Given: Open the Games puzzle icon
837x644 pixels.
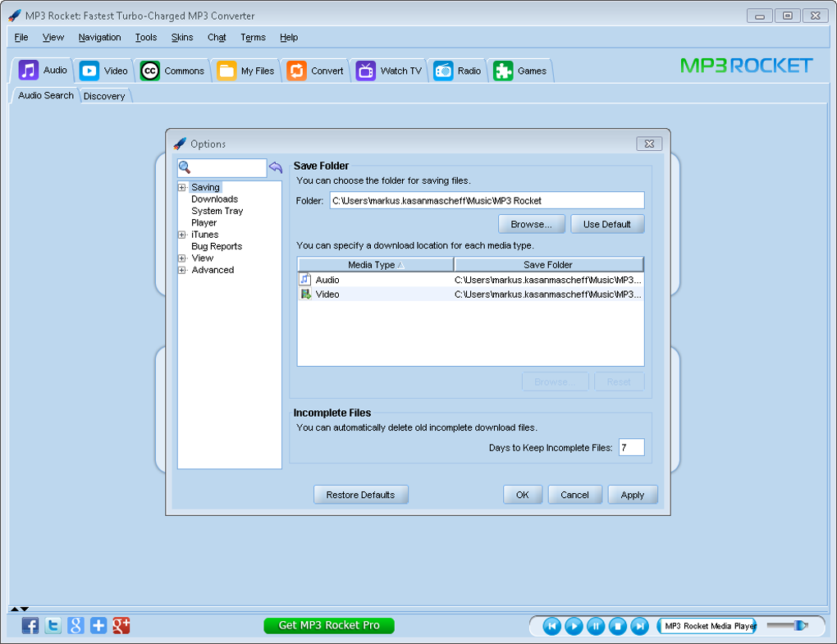Looking at the screenshot, I should point(503,71).
